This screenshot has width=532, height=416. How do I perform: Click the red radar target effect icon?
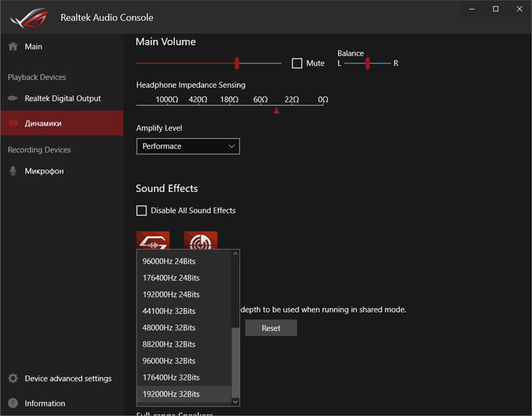(x=200, y=240)
